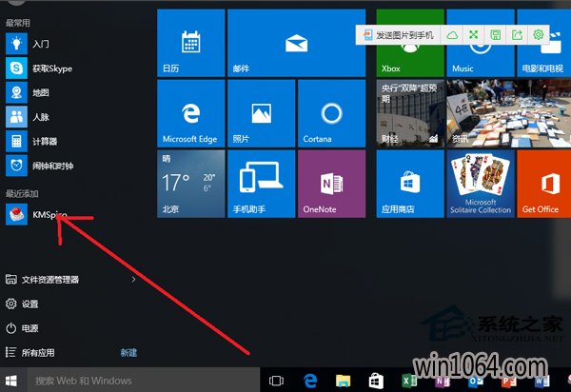Open the 电源 Power menu

pyautogui.click(x=22, y=328)
